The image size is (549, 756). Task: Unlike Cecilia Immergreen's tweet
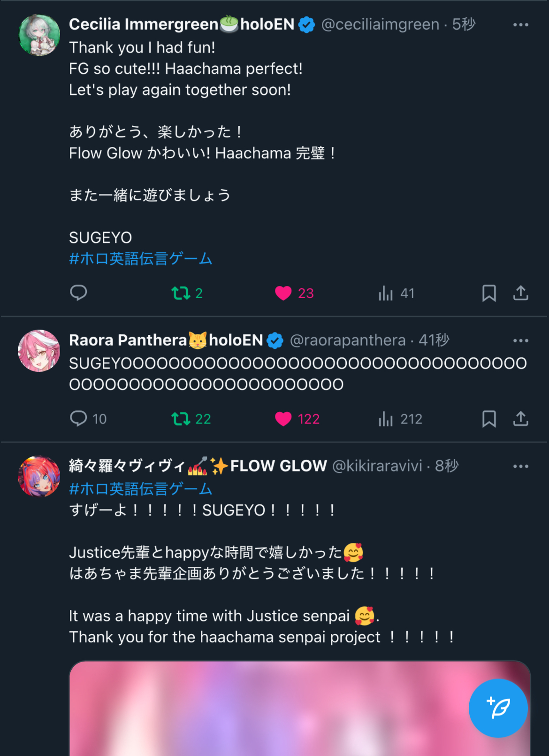pos(294,293)
